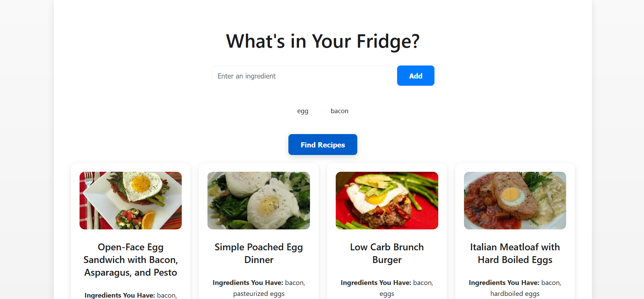Click Italian Meatloaf with Hard Boiled Eggs title

tap(515, 253)
